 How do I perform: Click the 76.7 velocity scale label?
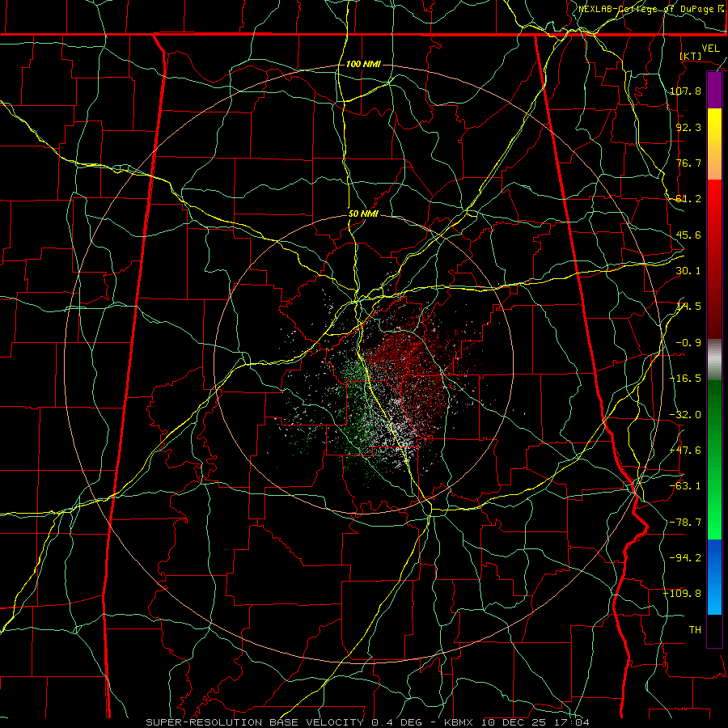tap(688, 163)
